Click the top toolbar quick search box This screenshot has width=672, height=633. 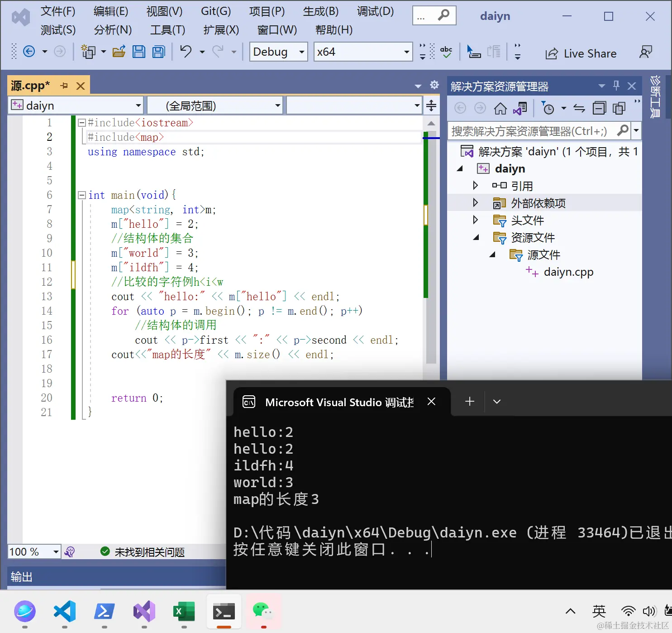click(x=434, y=16)
